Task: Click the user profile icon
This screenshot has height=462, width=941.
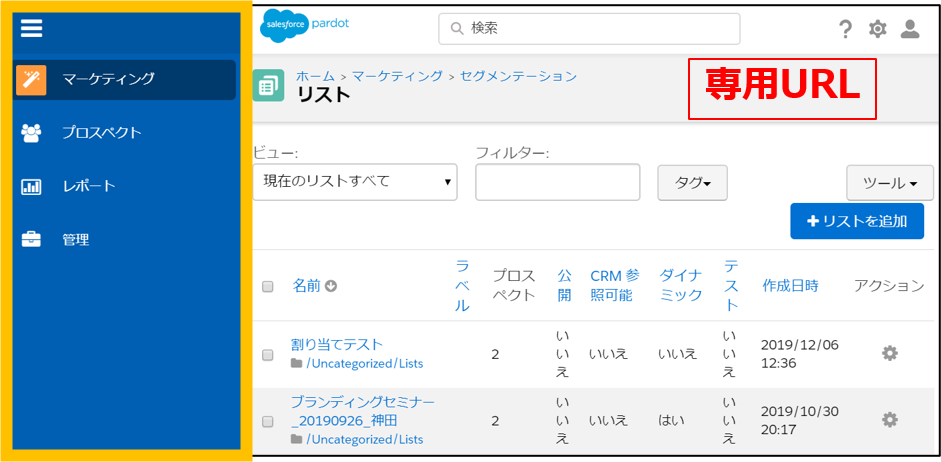Action: [909, 29]
